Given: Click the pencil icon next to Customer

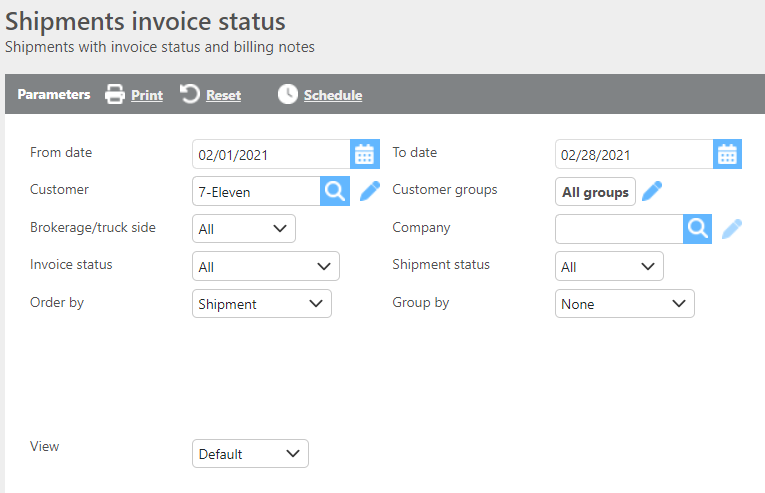Looking at the screenshot, I should click(x=370, y=191).
